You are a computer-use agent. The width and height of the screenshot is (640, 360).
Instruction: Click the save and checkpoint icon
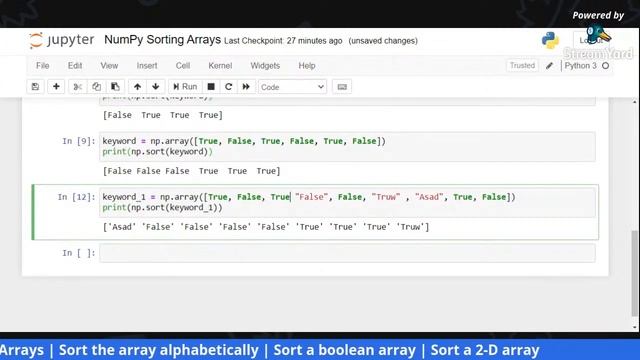tap(35, 87)
